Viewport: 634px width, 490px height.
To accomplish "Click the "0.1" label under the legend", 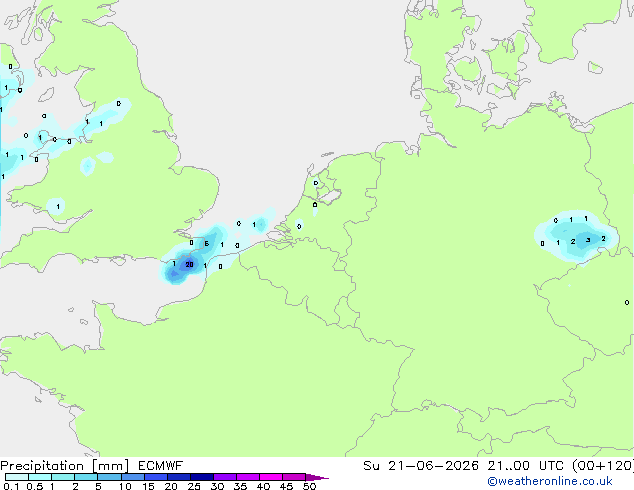I will [x=11, y=486].
